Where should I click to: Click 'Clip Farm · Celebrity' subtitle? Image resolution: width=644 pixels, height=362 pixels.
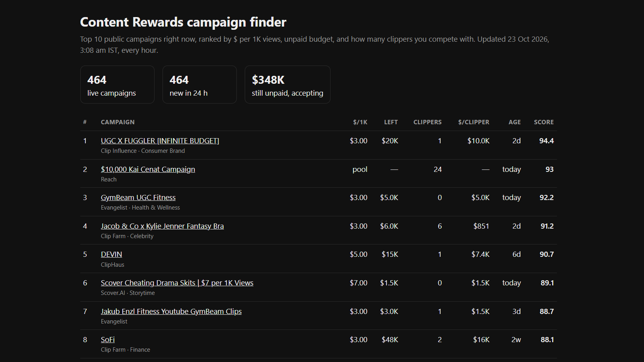(x=127, y=236)
